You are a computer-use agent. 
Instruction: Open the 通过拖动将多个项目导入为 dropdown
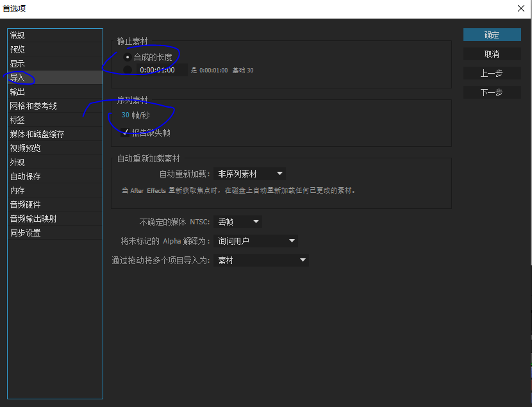[x=261, y=260]
